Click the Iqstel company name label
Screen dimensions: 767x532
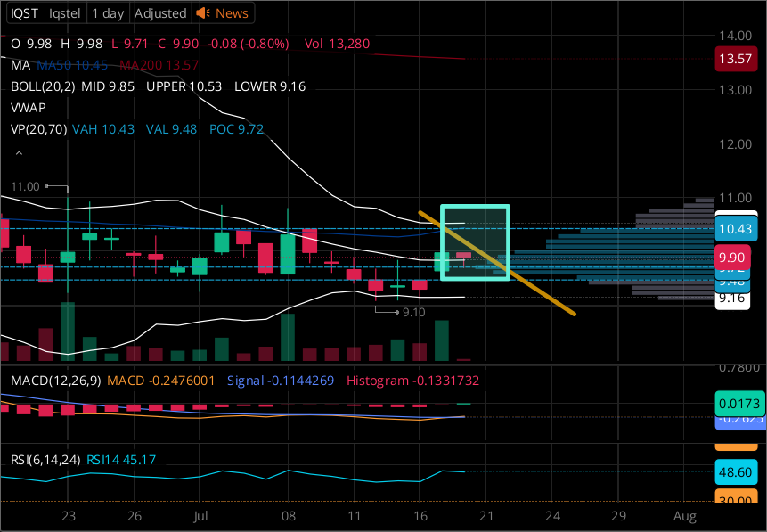pyautogui.click(x=64, y=13)
